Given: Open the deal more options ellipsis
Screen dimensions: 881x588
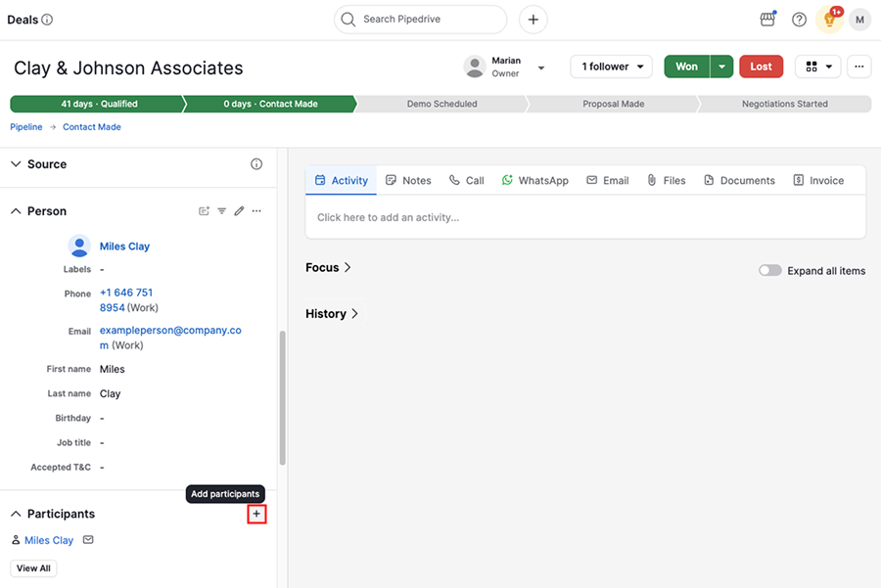Looking at the screenshot, I should (x=858, y=67).
